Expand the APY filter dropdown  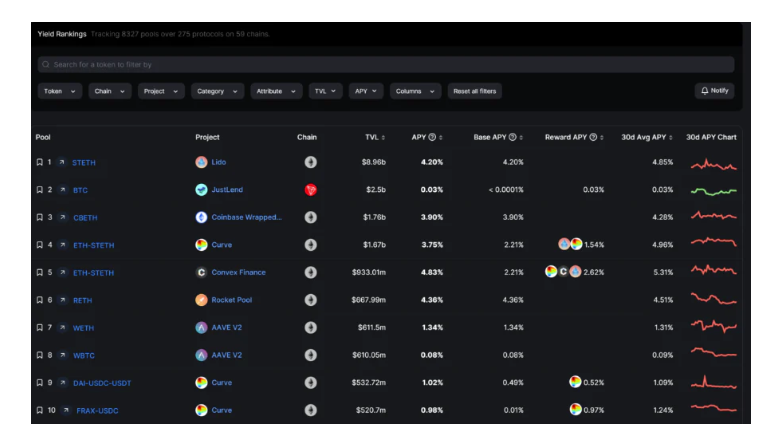coord(366,91)
